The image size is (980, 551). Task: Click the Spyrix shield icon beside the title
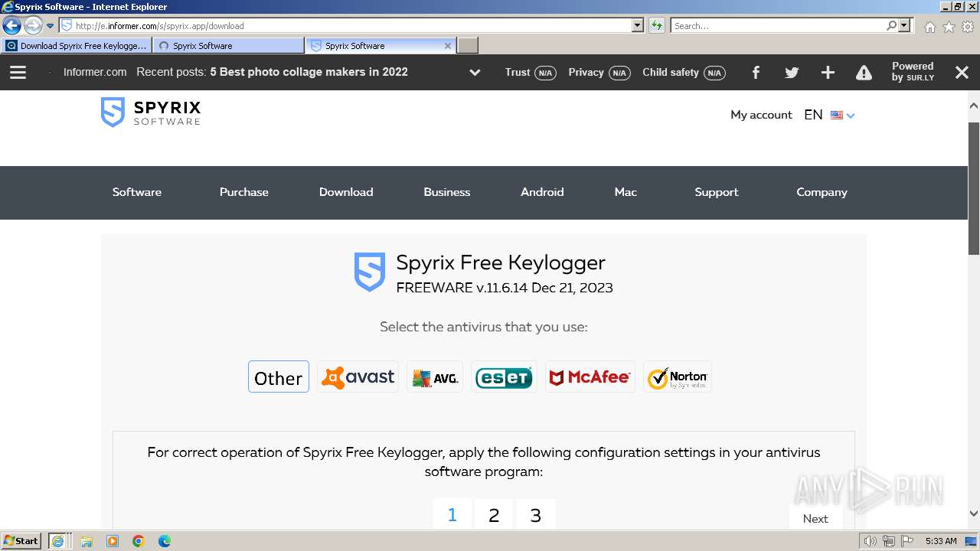pyautogui.click(x=369, y=272)
